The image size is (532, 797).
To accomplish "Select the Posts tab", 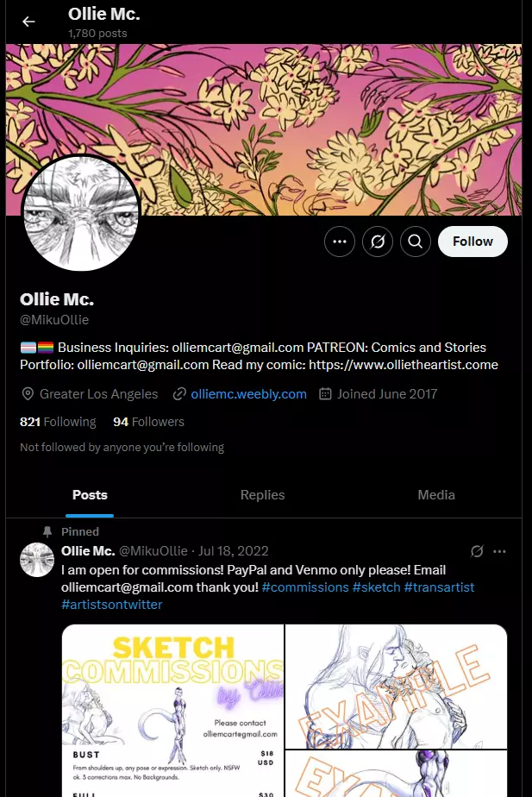I will tap(90, 495).
